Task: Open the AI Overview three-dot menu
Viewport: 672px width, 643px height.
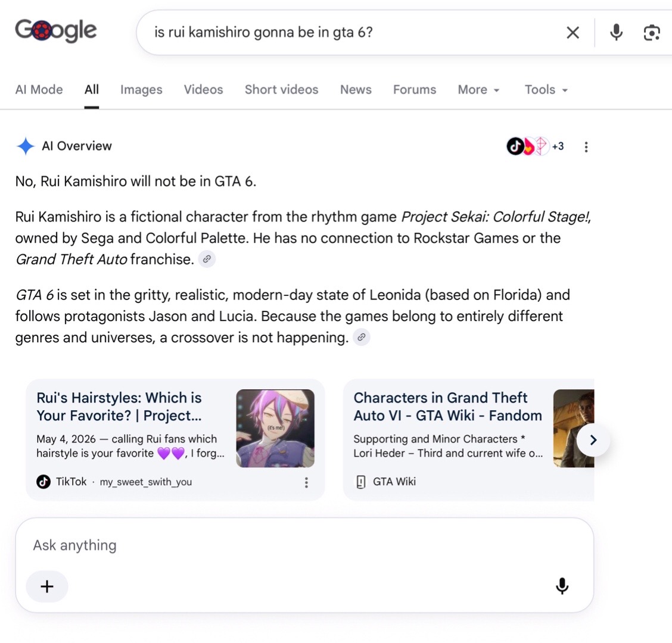Action: pos(586,147)
